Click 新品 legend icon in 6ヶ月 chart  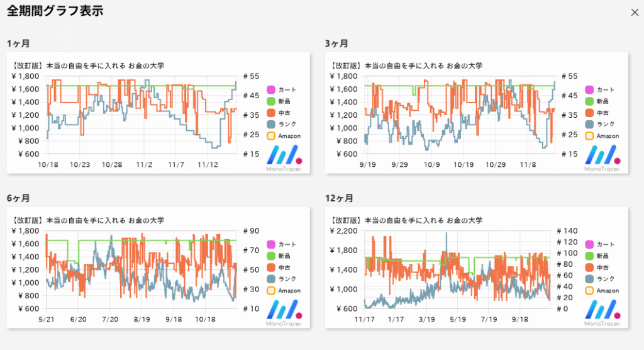coord(271,256)
